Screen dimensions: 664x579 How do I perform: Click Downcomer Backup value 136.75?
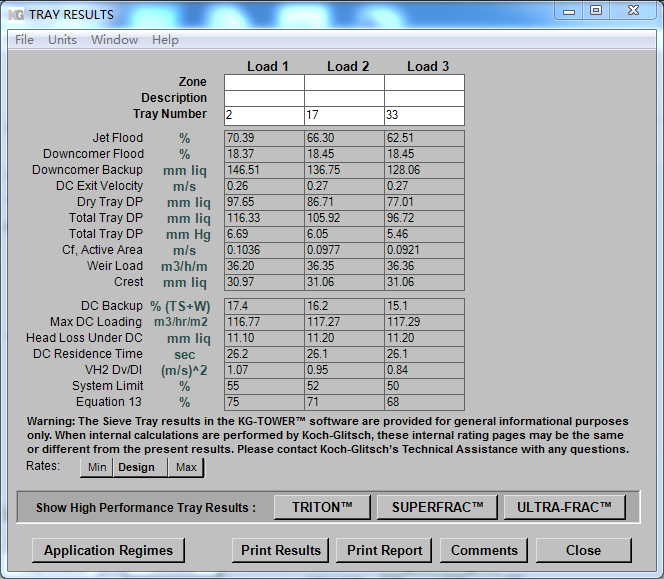coord(344,170)
